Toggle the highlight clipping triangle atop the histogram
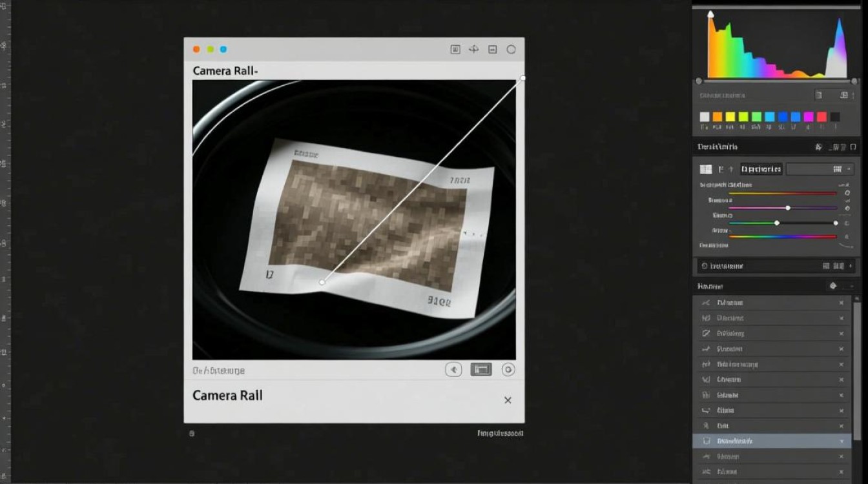The width and height of the screenshot is (868, 484). point(710,14)
